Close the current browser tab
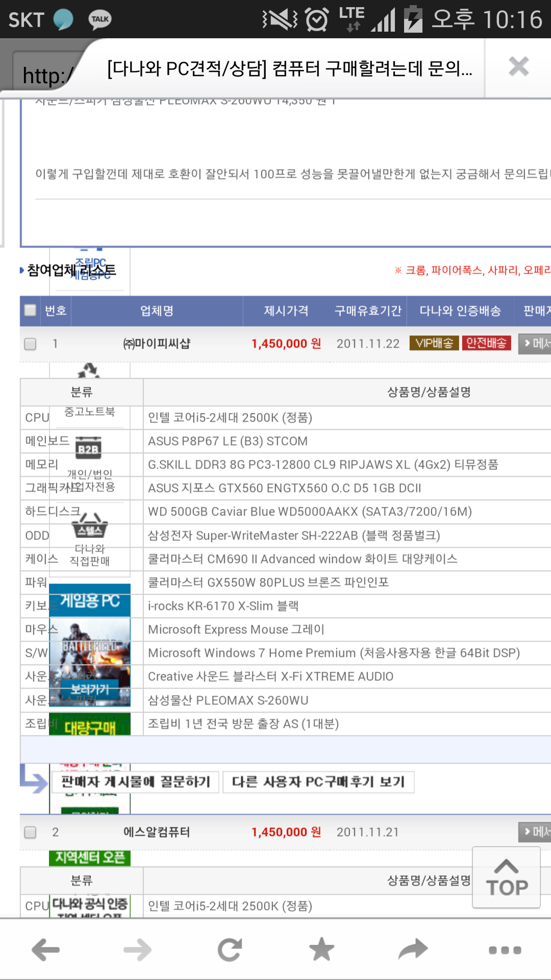Viewport: 551px width, 980px height. click(x=518, y=67)
